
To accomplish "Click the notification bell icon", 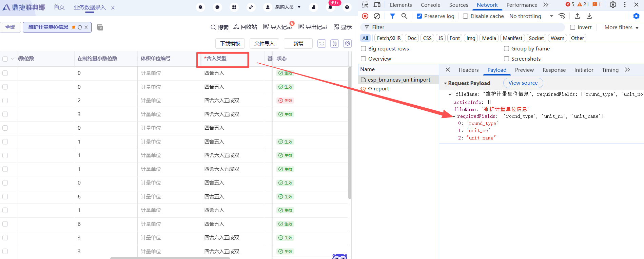I will [330, 7].
